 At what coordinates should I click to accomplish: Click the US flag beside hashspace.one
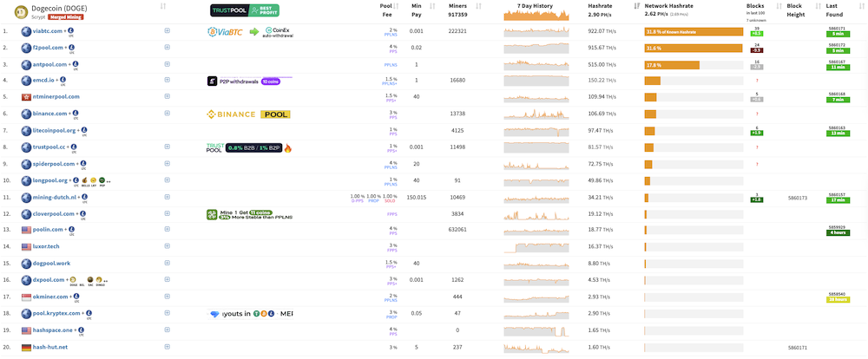[x=26, y=330]
